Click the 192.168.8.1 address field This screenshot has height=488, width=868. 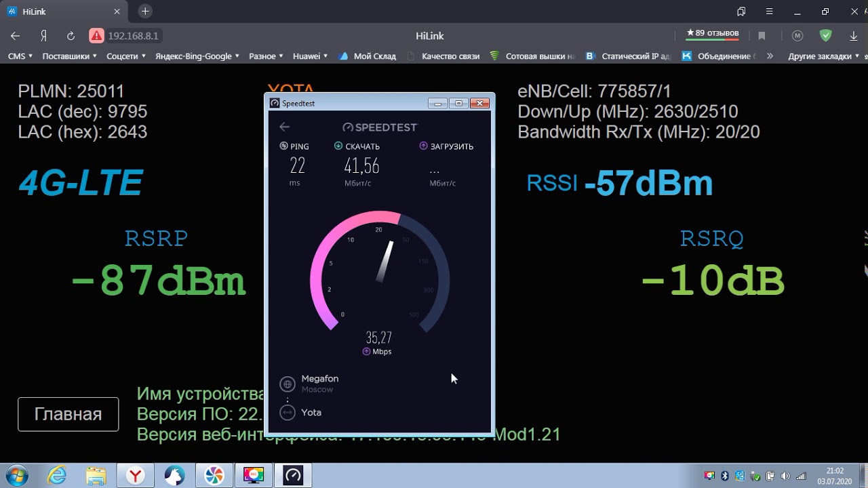pyautogui.click(x=134, y=36)
